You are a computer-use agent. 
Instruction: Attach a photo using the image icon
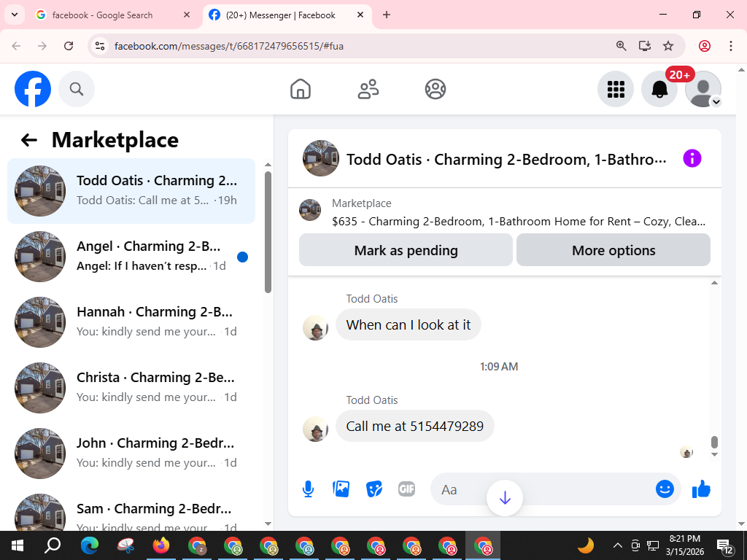point(341,489)
